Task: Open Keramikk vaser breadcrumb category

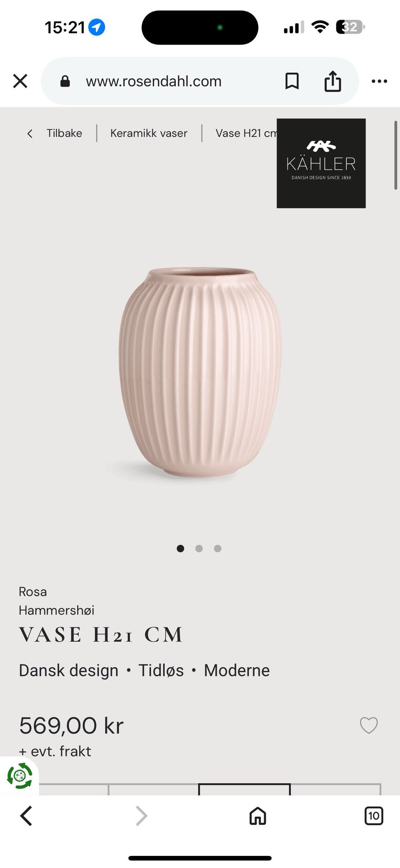Action: coord(149,133)
